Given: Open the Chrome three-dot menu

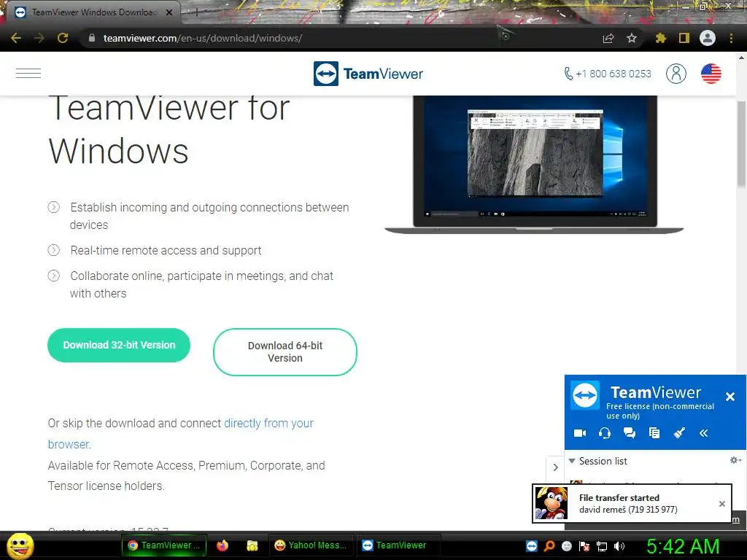Looking at the screenshot, I should pyautogui.click(x=731, y=38).
